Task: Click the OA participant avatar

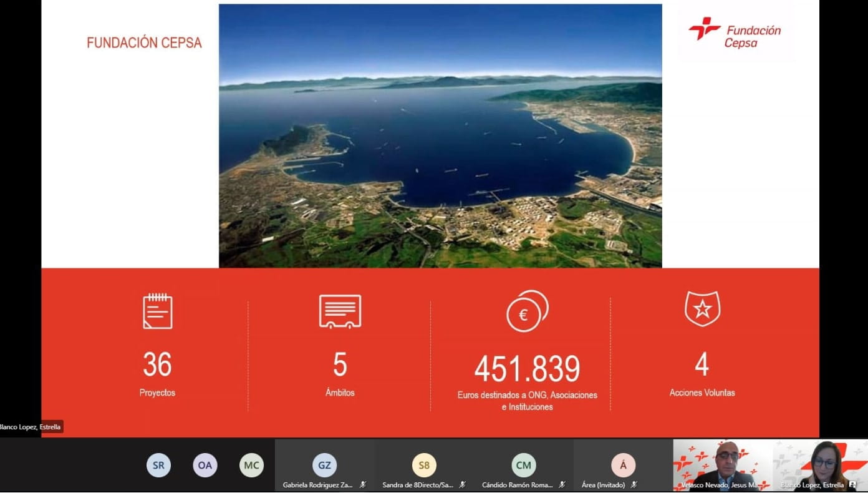Action: (x=205, y=466)
